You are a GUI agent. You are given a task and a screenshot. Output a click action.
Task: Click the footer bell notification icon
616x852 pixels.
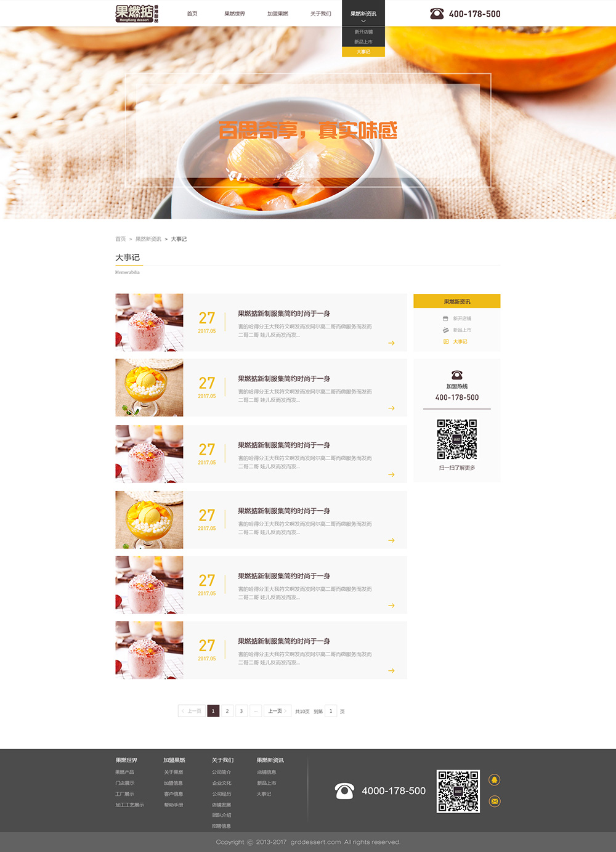[x=494, y=780]
